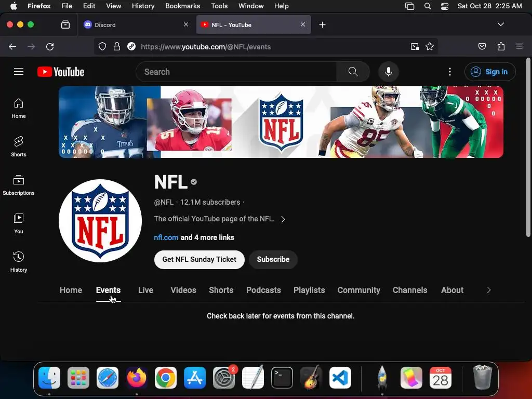The width and height of the screenshot is (532, 399).
Task: Click the Sign in button
Action: [490, 72]
